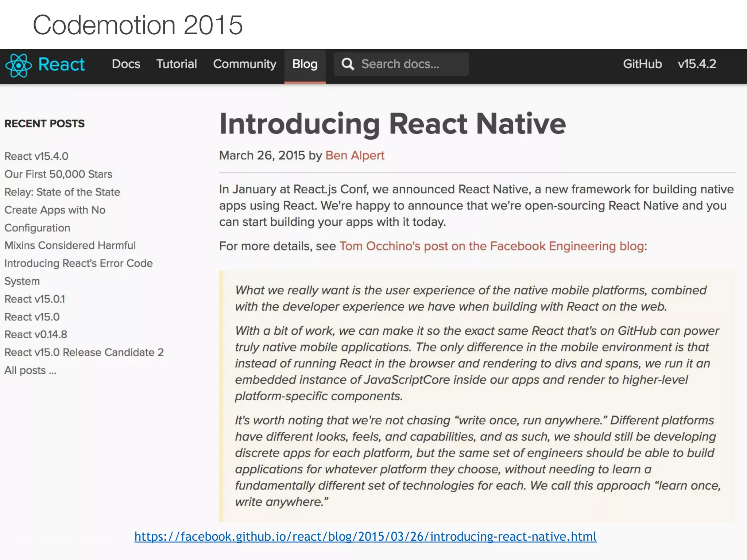Select the Blog tab
This screenshot has width=747, height=560.
click(305, 66)
